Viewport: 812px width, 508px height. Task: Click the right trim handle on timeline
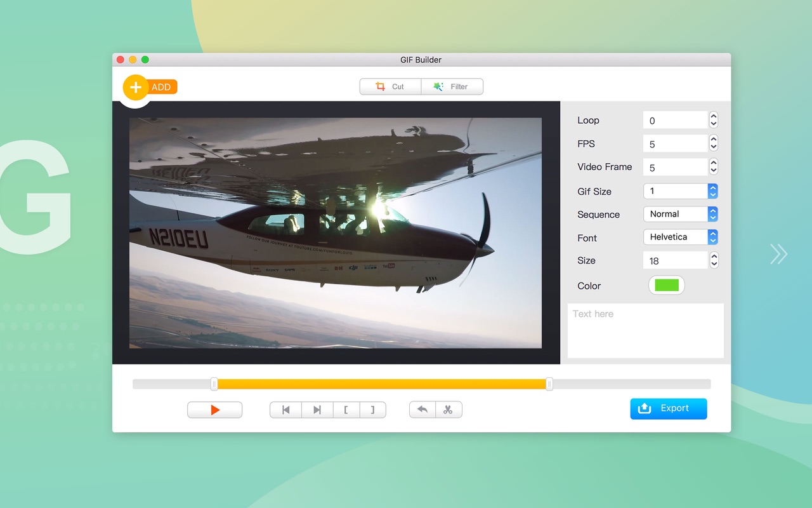coord(549,384)
